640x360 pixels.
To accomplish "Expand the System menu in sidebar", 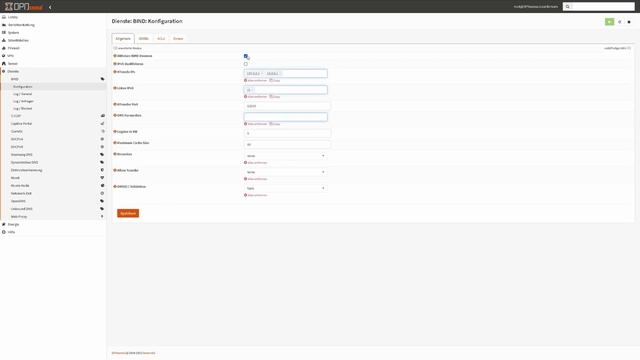I will tap(13, 33).
